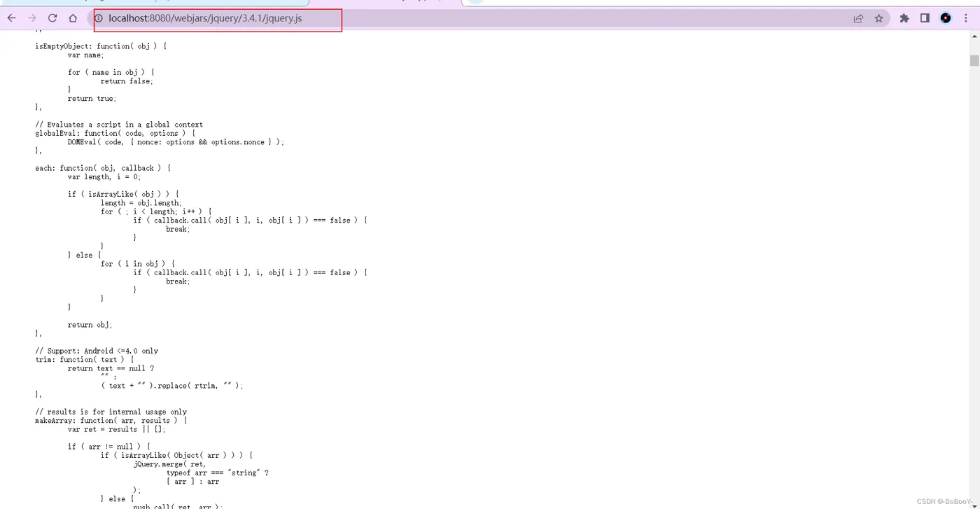980x509 pixels.
Task: Click the line "if ( arr != null ) {"
Action: (108, 447)
